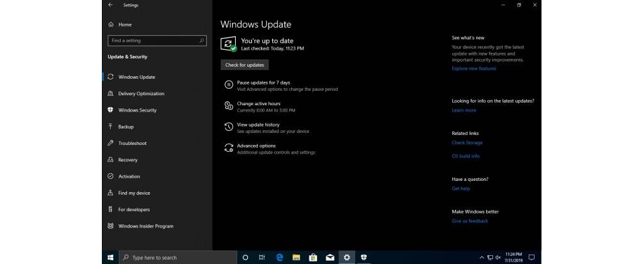Viewport: 644px width, 264px height.
Task: Click the pause icon beside Pause updates
Action: click(x=229, y=84)
